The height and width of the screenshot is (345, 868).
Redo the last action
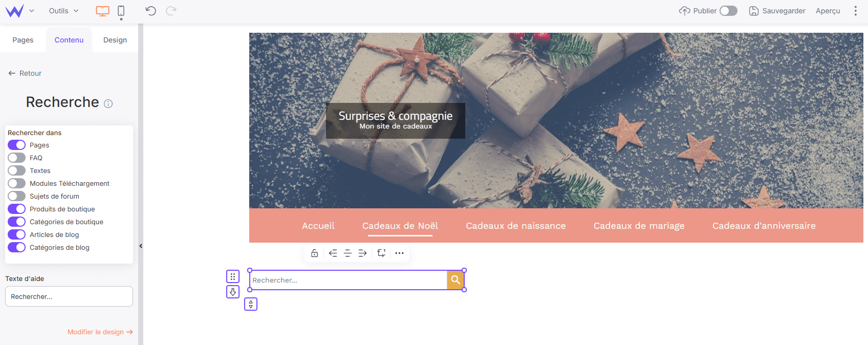pos(171,11)
